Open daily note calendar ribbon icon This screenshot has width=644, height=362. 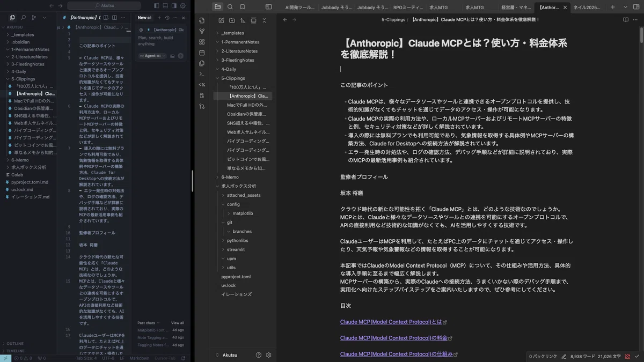(202, 53)
